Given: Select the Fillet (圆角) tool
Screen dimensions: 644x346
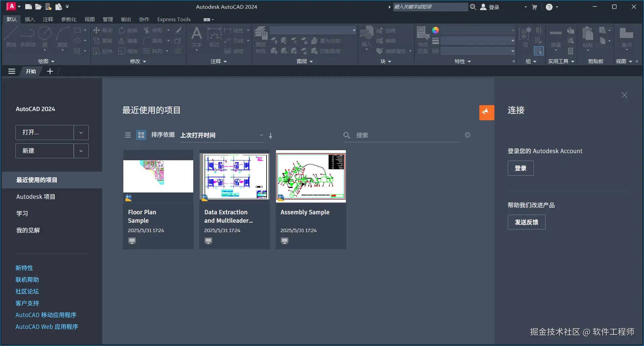Looking at the screenshot, I should pyautogui.click(x=153, y=41).
